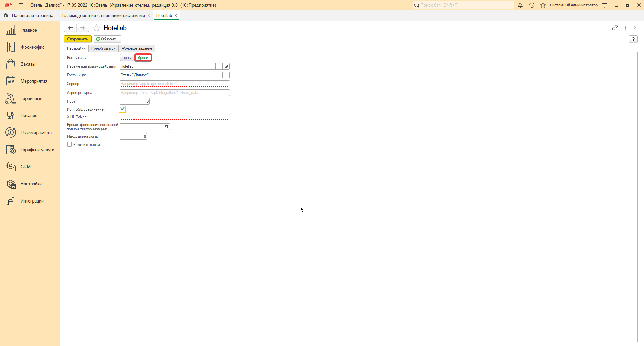Add Hotellab form to favorites star
Image resolution: width=644 pixels, height=346 pixels.
(96, 28)
